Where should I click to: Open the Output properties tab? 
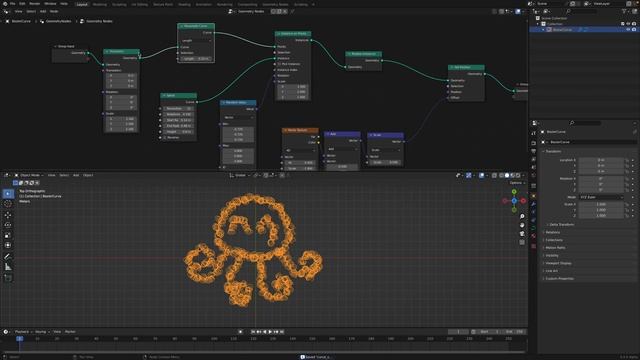pos(533,151)
